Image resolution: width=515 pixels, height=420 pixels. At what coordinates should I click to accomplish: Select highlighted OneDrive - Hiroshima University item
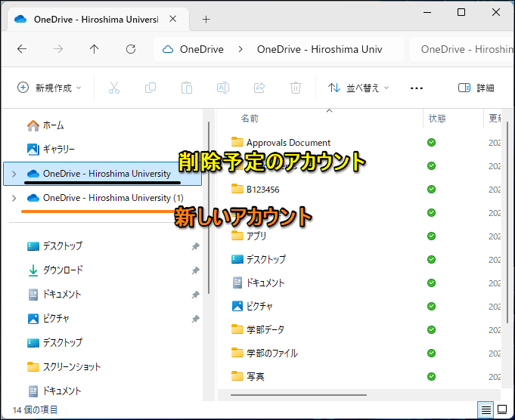102,174
